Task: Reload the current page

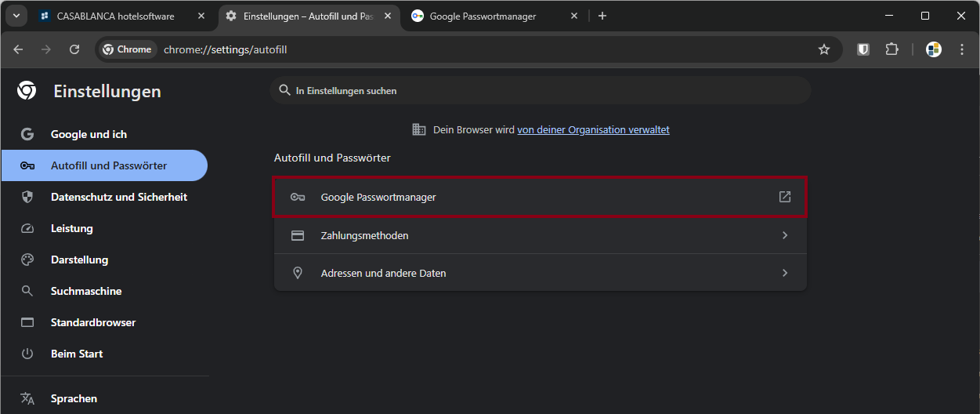Action: tap(74, 49)
